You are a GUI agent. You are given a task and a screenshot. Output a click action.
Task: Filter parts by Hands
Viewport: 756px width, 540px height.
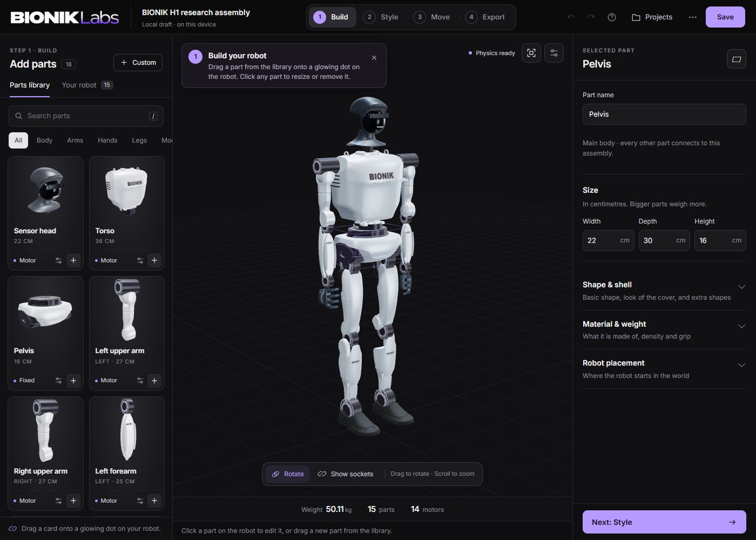click(x=107, y=140)
